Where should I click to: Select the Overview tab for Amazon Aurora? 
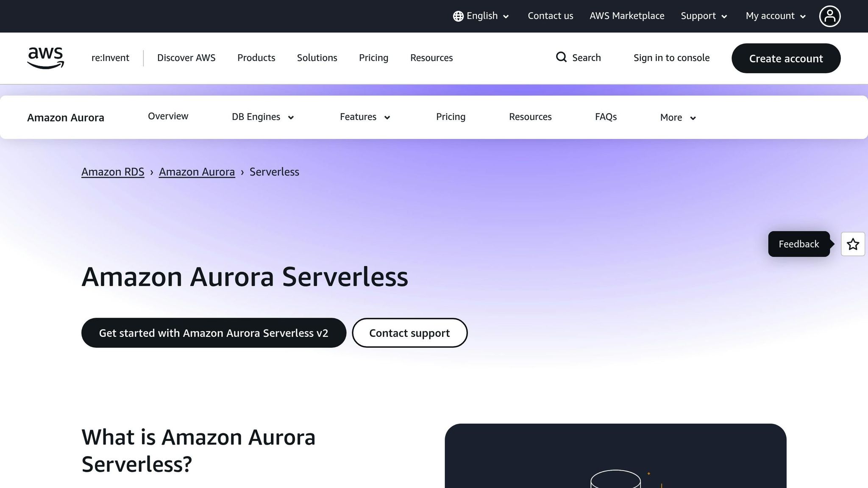(x=168, y=116)
